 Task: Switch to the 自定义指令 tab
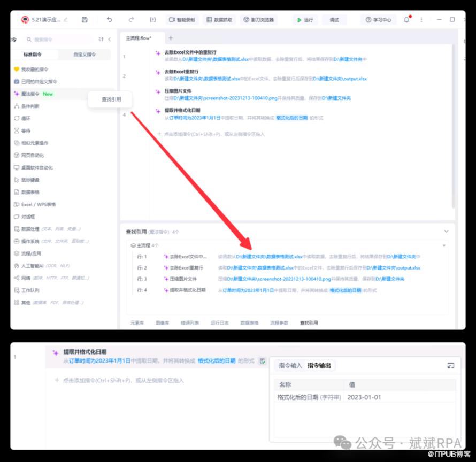pos(85,55)
